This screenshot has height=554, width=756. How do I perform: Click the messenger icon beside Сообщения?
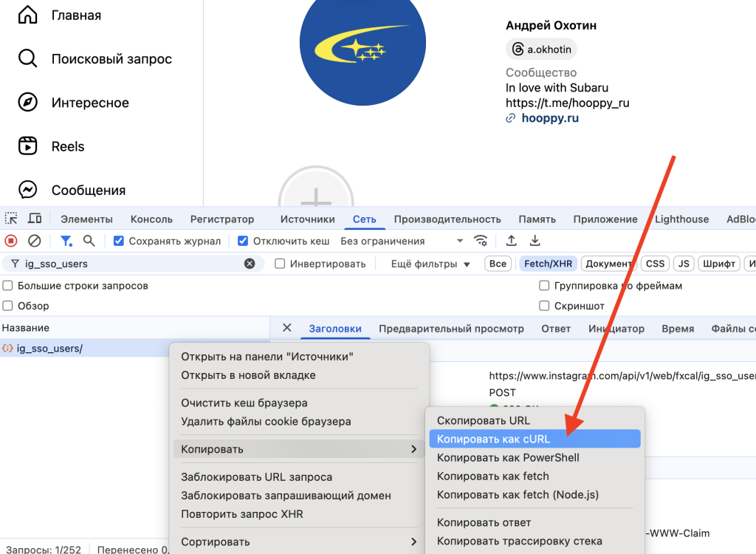27,190
